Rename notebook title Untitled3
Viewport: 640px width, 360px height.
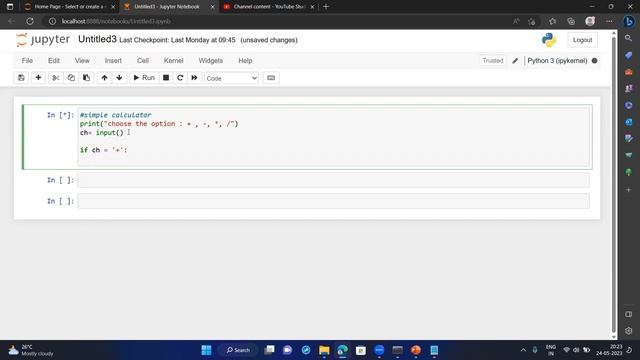click(97, 39)
